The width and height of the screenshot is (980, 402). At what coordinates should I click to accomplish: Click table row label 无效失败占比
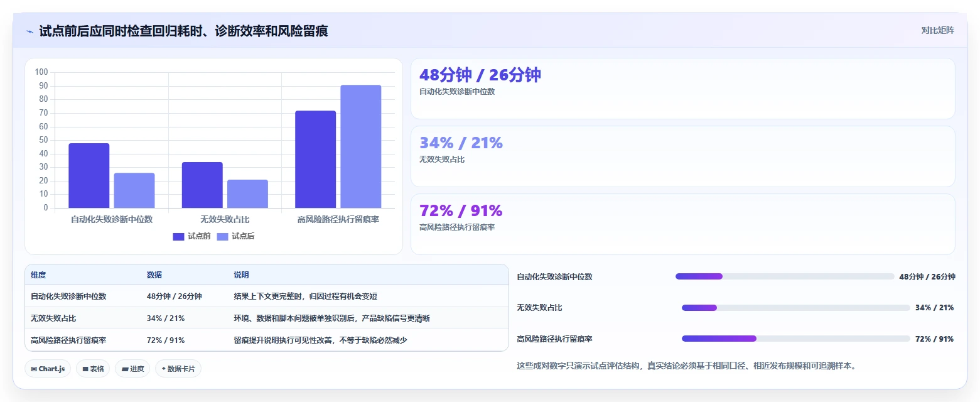coord(53,318)
